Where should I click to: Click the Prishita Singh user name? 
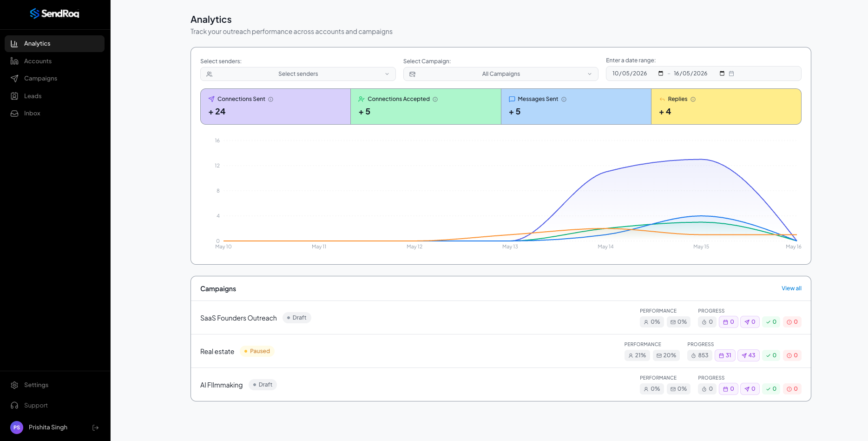coord(48,428)
